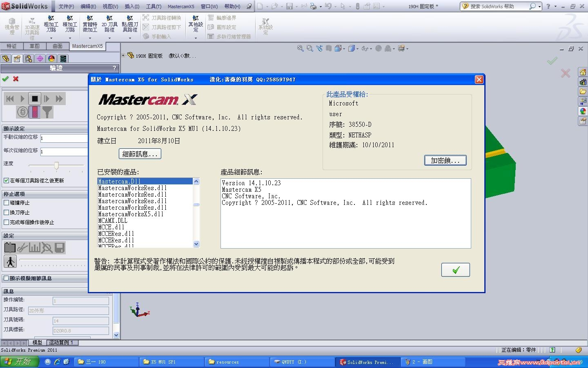The width and height of the screenshot is (588, 368).
Task: Click the save disk icon in 設定
Action: 60,248
